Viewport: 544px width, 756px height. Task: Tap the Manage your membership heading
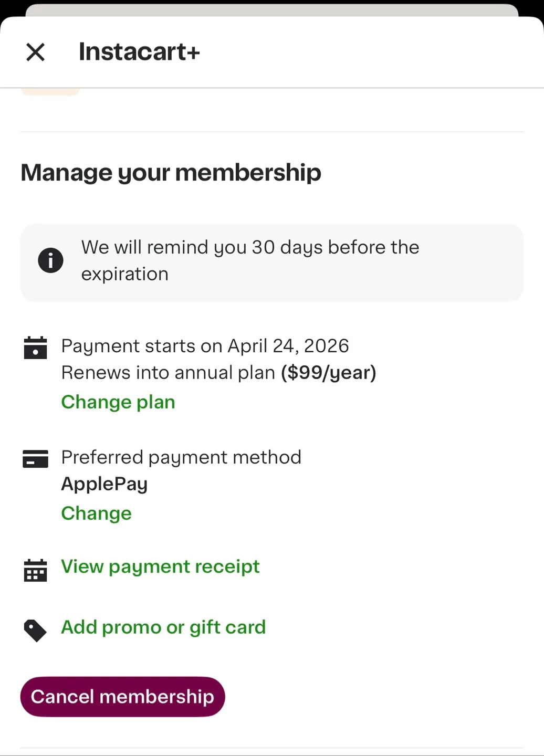[x=171, y=173]
